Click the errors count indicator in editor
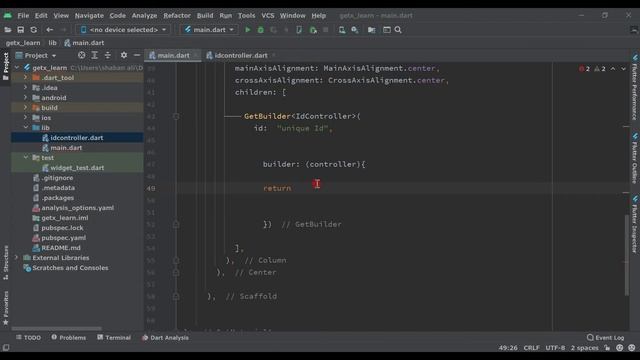This screenshot has height=360, width=640. (584, 69)
